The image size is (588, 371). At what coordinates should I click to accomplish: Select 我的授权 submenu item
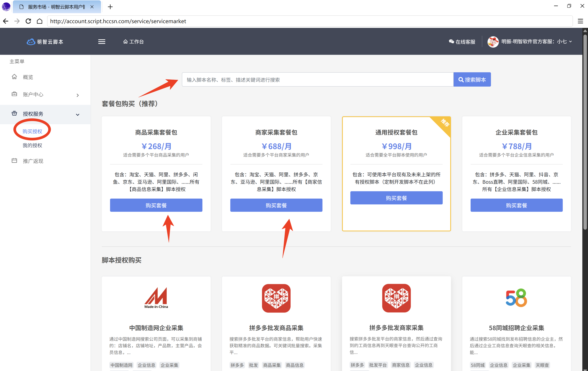pos(32,145)
